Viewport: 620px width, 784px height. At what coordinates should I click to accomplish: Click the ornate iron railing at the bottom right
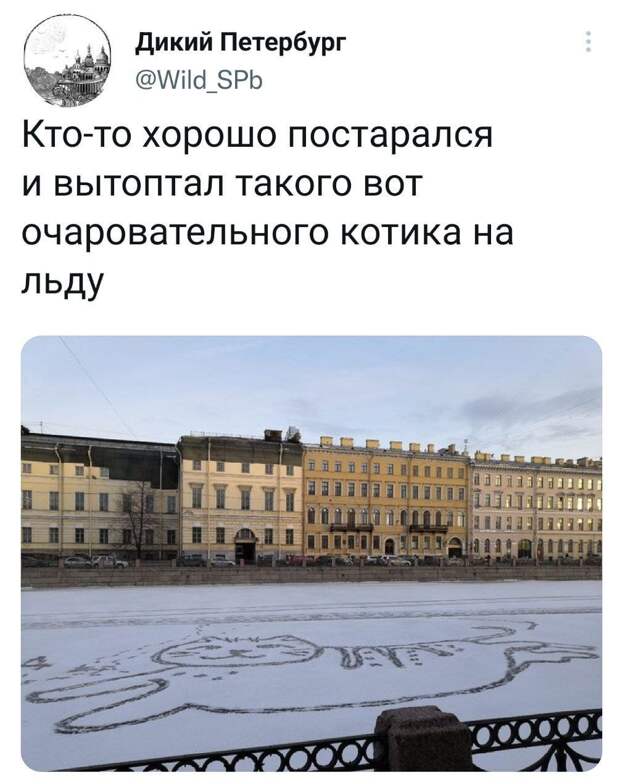(538, 740)
